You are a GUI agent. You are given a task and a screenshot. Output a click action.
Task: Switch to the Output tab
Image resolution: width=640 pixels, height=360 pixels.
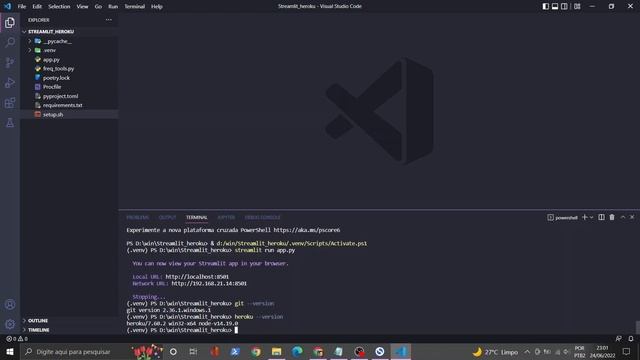(x=167, y=218)
